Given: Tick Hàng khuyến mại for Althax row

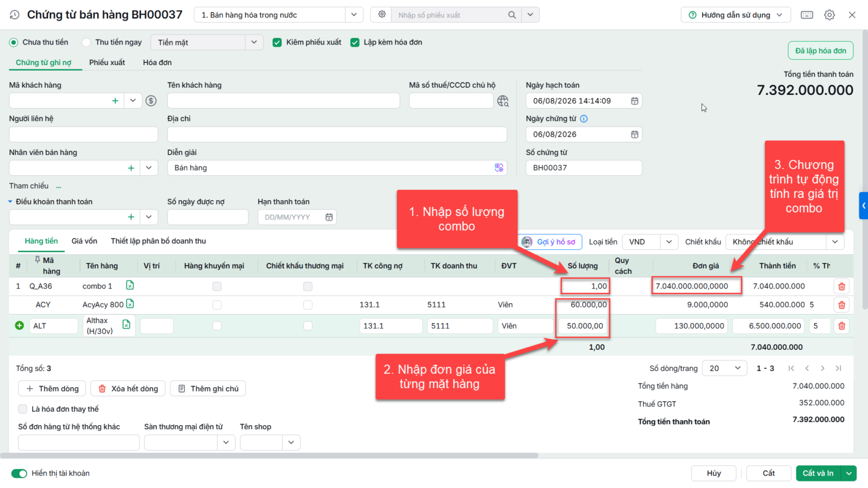Looking at the screenshot, I should tap(217, 326).
